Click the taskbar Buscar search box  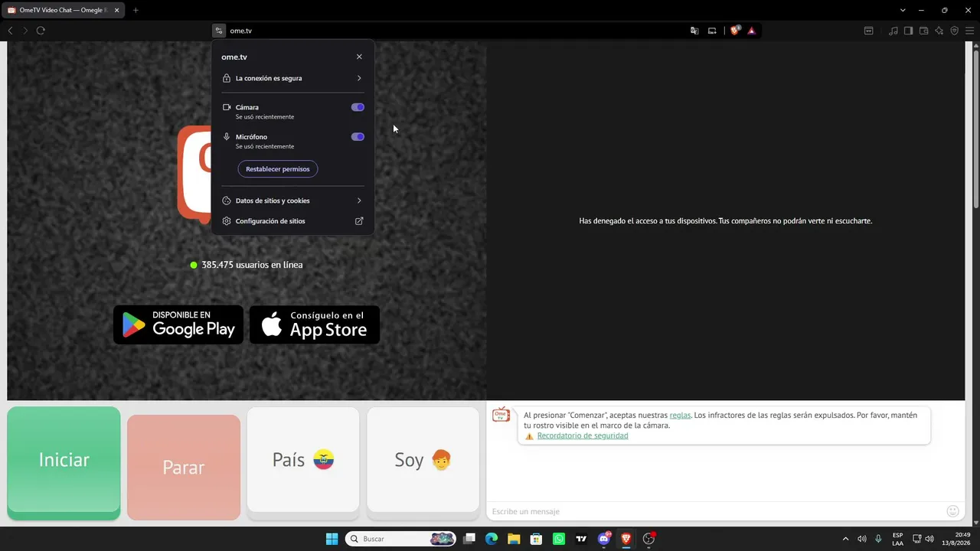tap(400, 539)
